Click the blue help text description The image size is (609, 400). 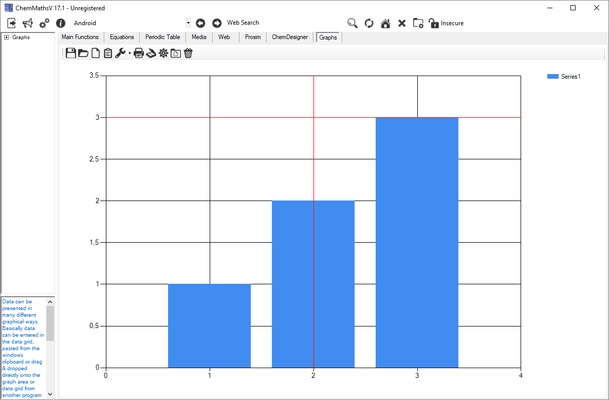coord(23,348)
